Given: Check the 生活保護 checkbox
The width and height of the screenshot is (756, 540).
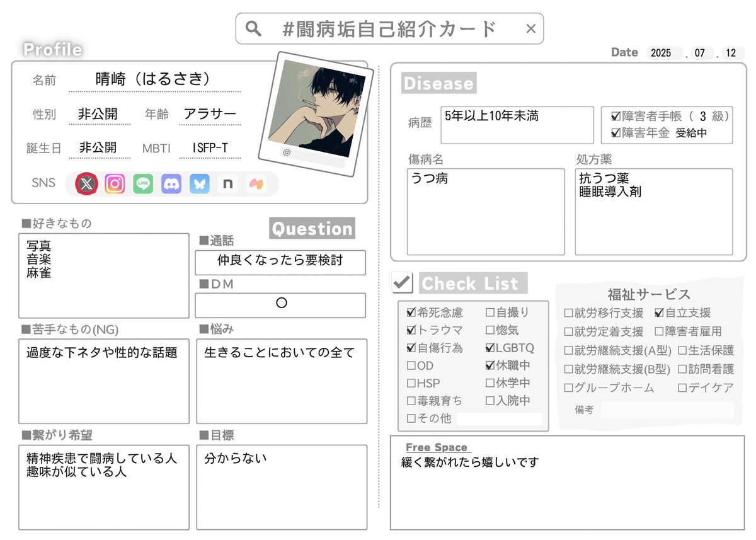Looking at the screenshot, I should pos(682,351).
